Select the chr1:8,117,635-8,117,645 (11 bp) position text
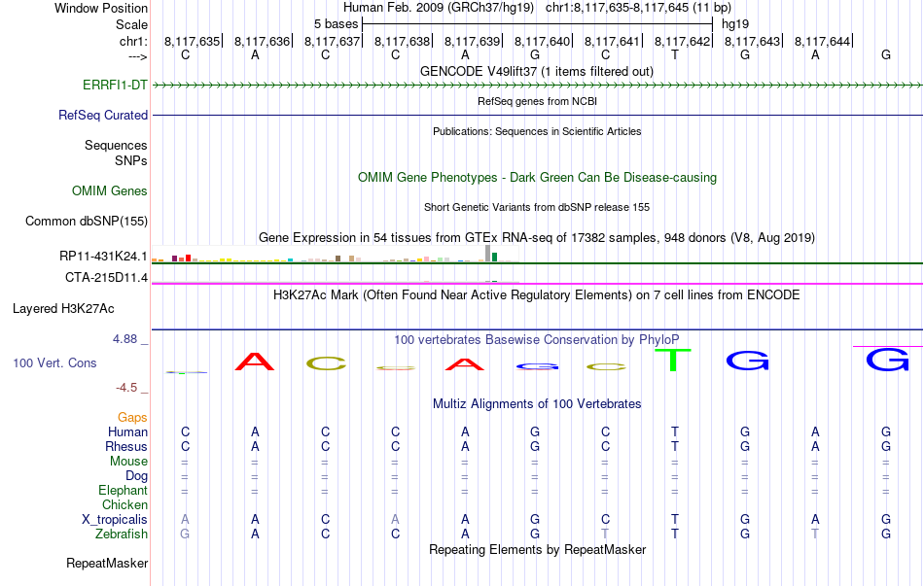Screen dimensions: 924x586 coord(638,8)
